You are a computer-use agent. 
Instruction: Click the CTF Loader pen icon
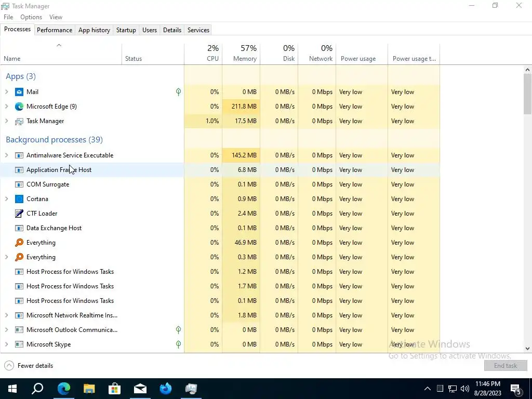point(19,214)
